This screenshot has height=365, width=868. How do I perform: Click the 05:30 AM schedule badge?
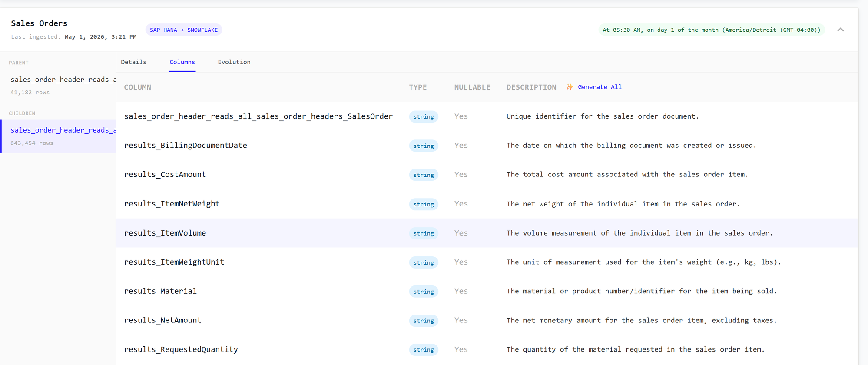(711, 30)
